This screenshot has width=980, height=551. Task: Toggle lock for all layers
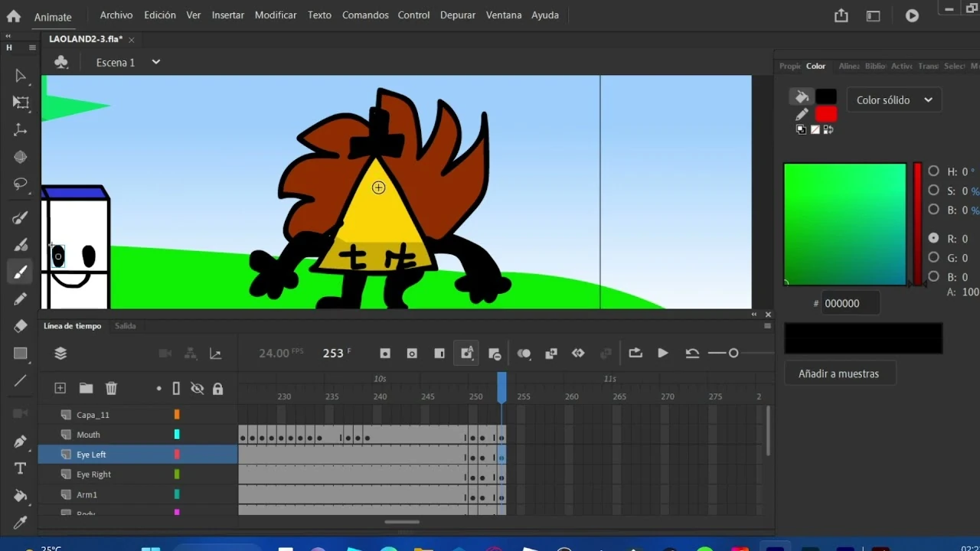tap(217, 389)
